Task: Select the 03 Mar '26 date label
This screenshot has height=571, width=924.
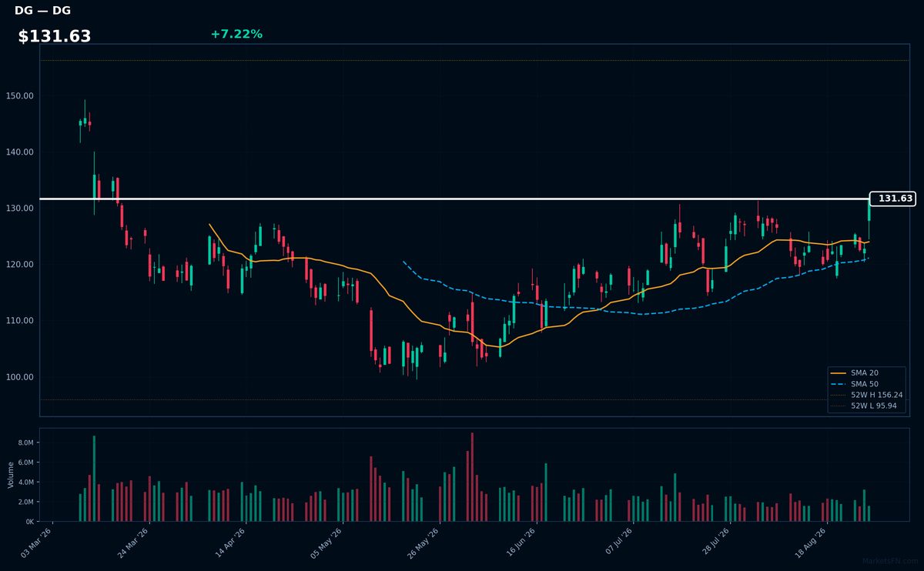Action: (x=36, y=543)
